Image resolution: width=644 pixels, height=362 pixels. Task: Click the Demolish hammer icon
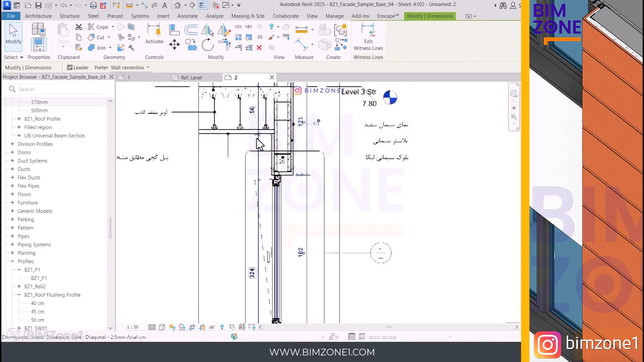pyautogui.click(x=131, y=48)
